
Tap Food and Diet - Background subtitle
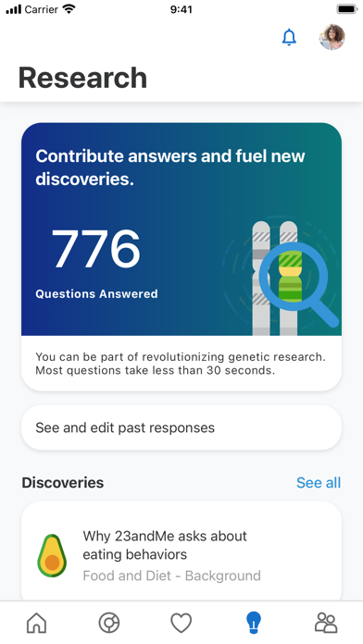coord(172,576)
